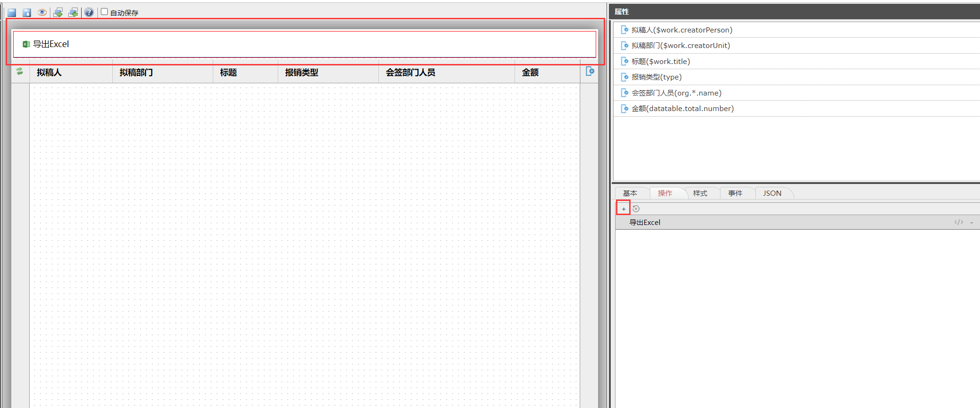This screenshot has width=980, height=408.
Task: Select 金额(datatable.total.number) in property list
Action: (x=797, y=109)
